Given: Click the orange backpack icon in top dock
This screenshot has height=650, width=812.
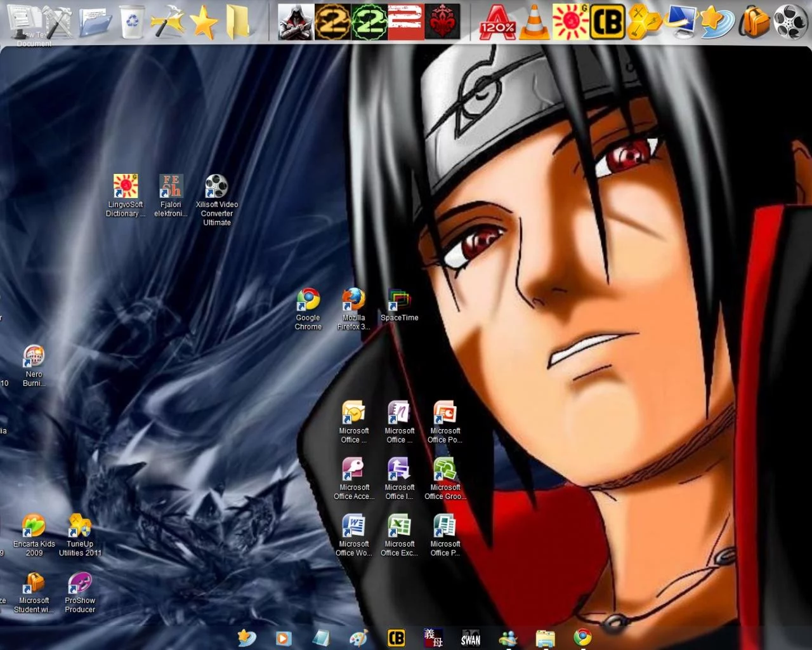Looking at the screenshot, I should pos(754,22).
